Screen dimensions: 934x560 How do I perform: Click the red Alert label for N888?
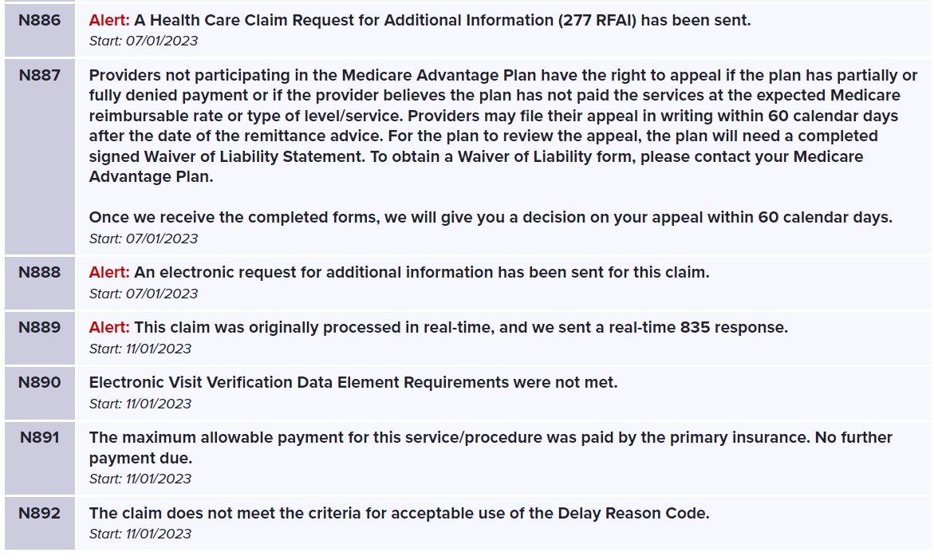108,272
